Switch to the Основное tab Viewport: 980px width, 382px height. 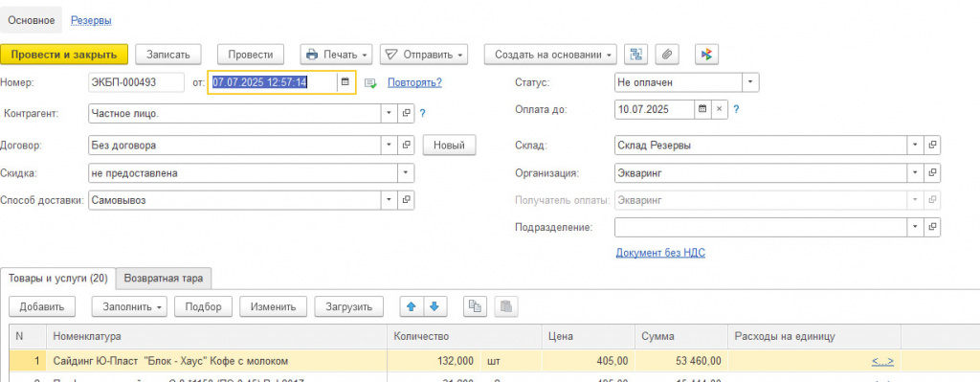point(32,20)
